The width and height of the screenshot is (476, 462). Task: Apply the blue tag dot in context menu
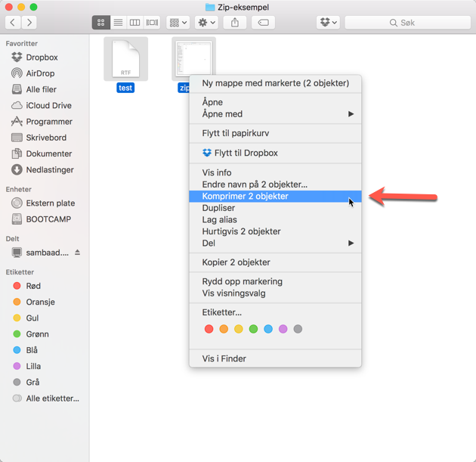pyautogui.click(x=268, y=329)
